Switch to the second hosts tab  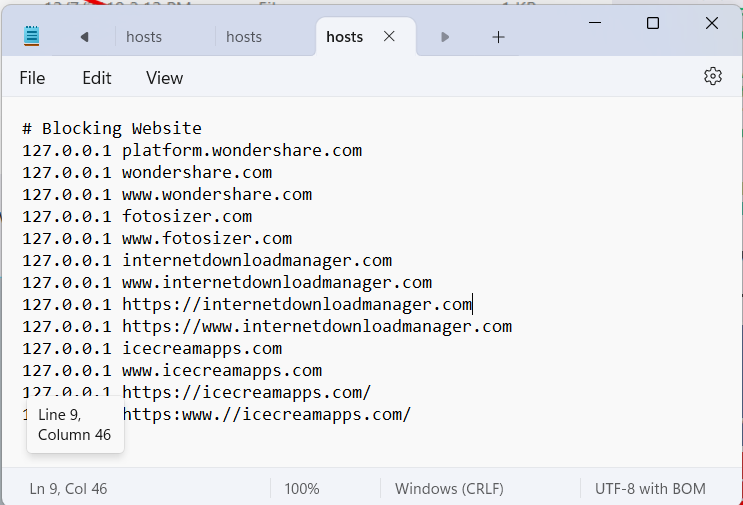coord(244,37)
